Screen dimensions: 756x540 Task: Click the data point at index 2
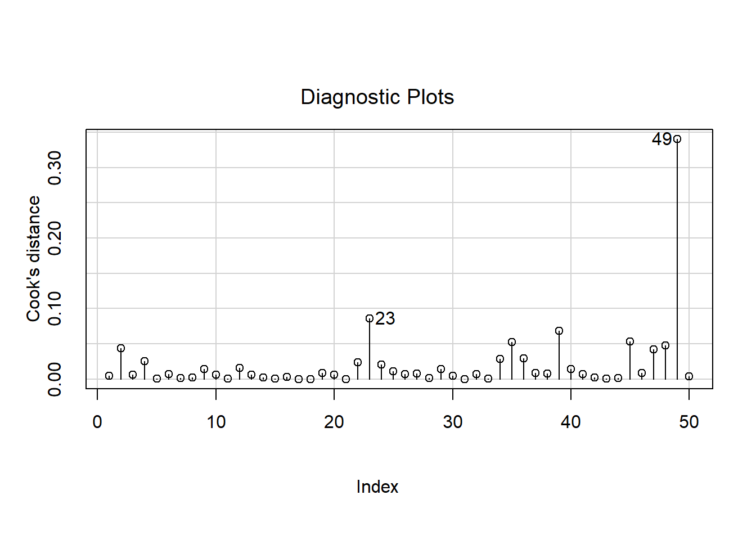[121, 348]
